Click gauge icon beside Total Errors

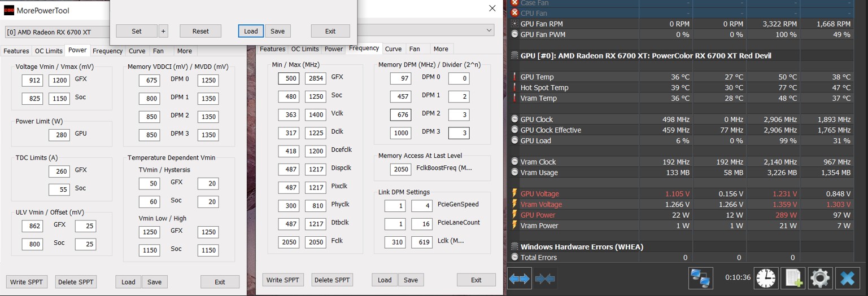pyautogui.click(x=514, y=257)
